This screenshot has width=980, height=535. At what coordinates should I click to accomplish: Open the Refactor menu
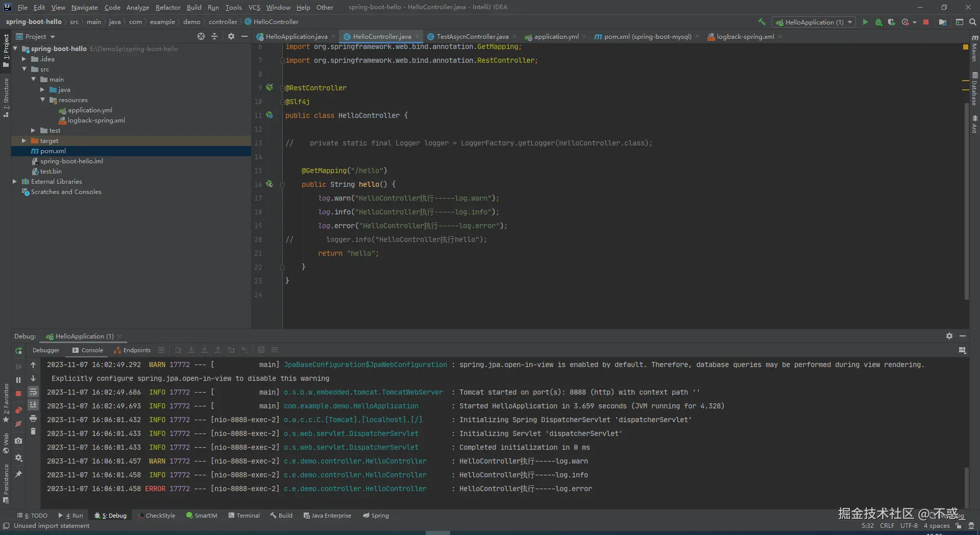point(168,7)
